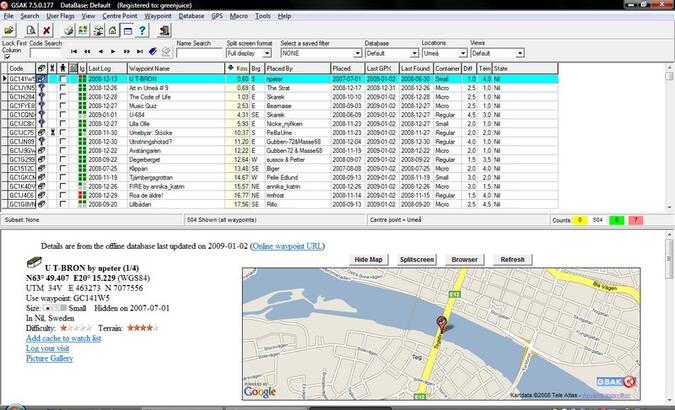Click the red count swatch showing 7
This screenshot has width=675, height=410.
tap(635, 220)
